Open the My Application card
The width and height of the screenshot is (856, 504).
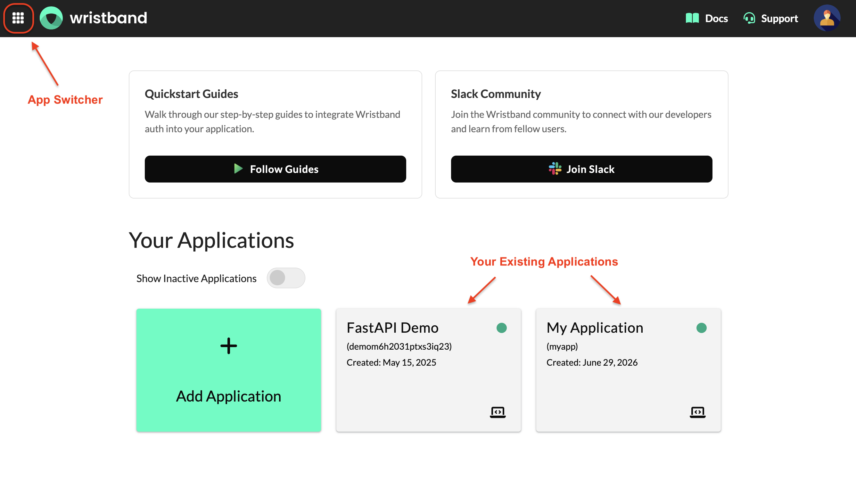pyautogui.click(x=628, y=370)
